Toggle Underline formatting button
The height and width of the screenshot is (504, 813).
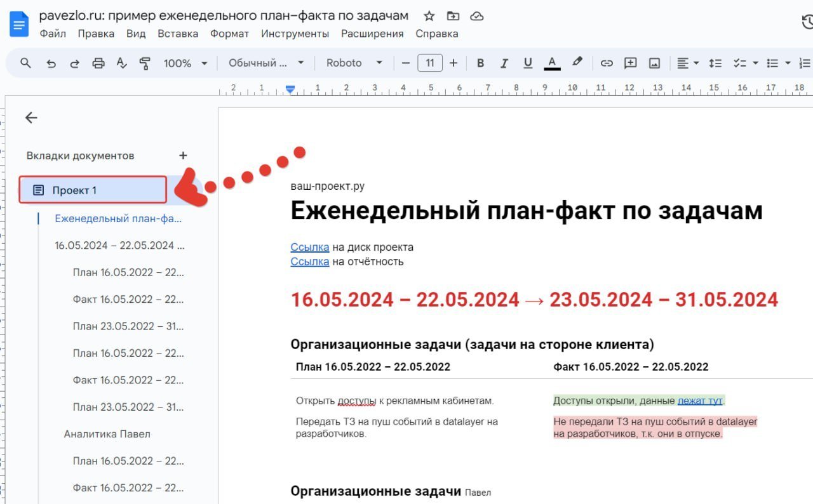coord(527,63)
